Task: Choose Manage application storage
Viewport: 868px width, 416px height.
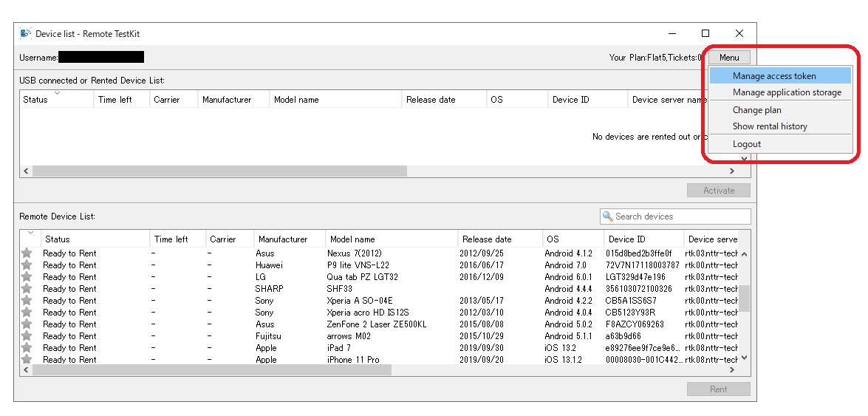Action: [781, 92]
